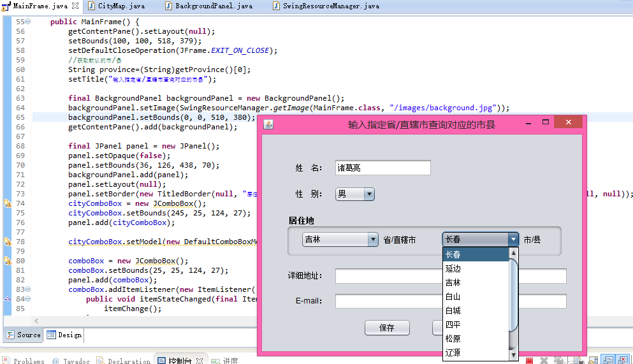Close the 控制台 console view
Image resolution: width=633 pixels, height=364 pixels.
[x=200, y=361]
